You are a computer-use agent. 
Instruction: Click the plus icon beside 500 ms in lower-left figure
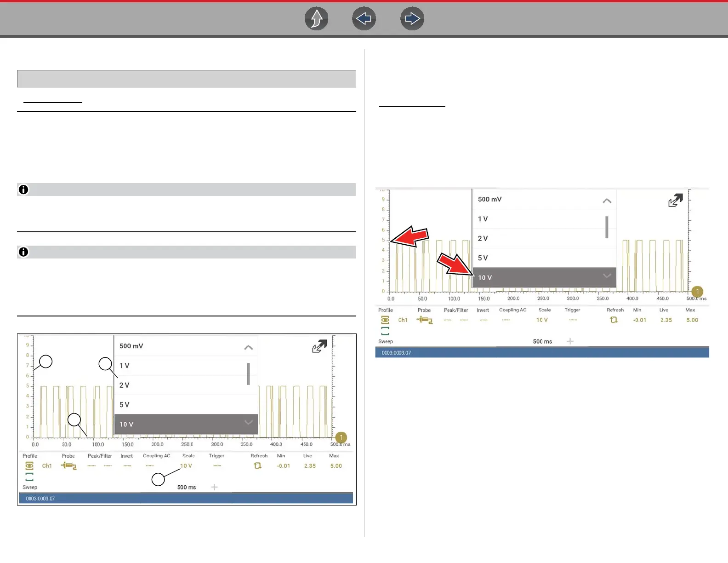click(x=214, y=487)
